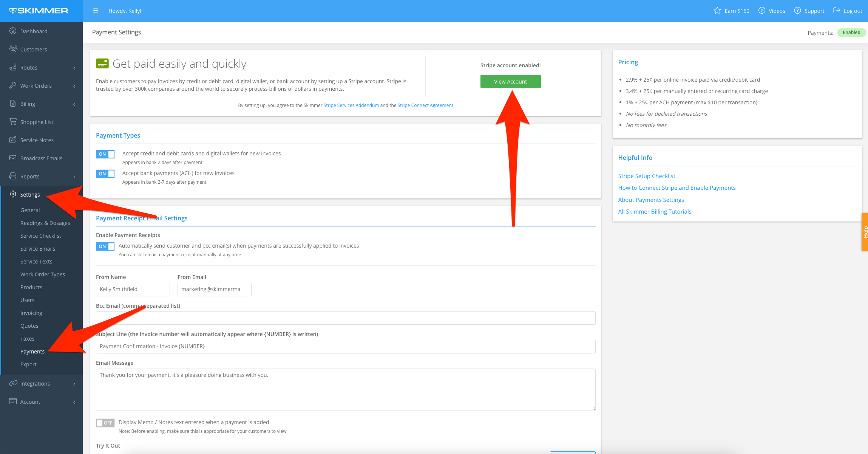This screenshot has width=868, height=454.
Task: Click the Log out arrow icon
Action: pyautogui.click(x=837, y=11)
